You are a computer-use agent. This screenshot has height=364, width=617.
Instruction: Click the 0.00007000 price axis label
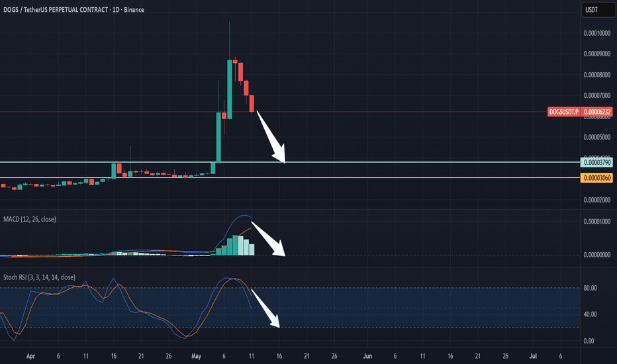pyautogui.click(x=597, y=95)
